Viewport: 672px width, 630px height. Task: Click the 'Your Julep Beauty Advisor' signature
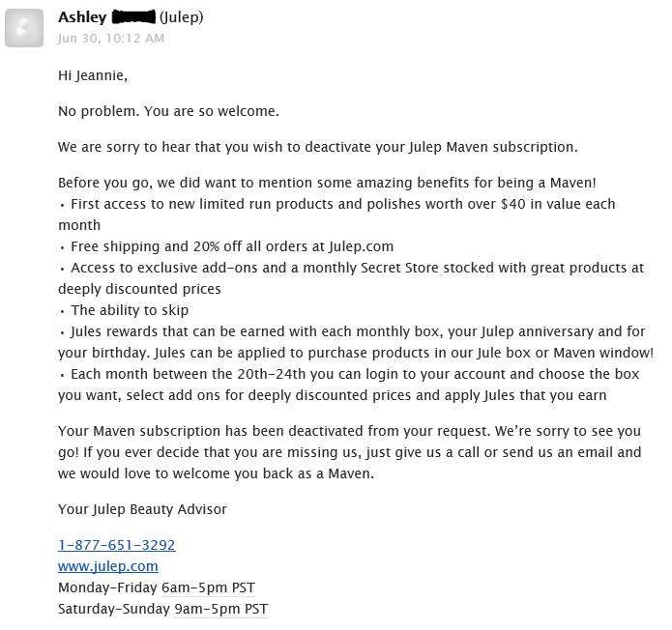point(142,509)
